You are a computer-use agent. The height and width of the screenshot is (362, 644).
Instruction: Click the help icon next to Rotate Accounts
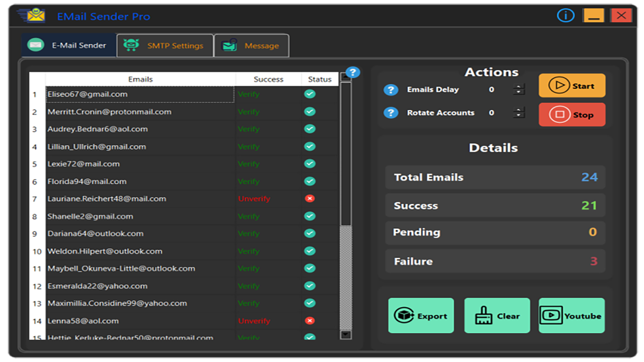(x=391, y=113)
